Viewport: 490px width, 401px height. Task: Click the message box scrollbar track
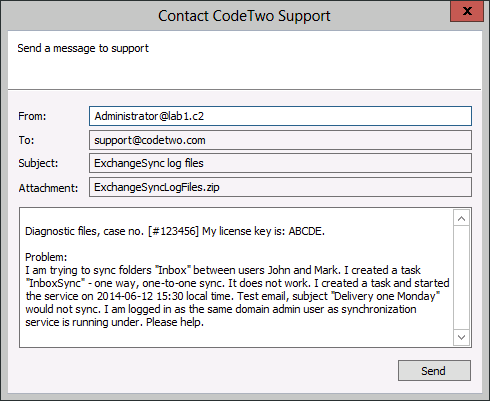(x=461, y=277)
